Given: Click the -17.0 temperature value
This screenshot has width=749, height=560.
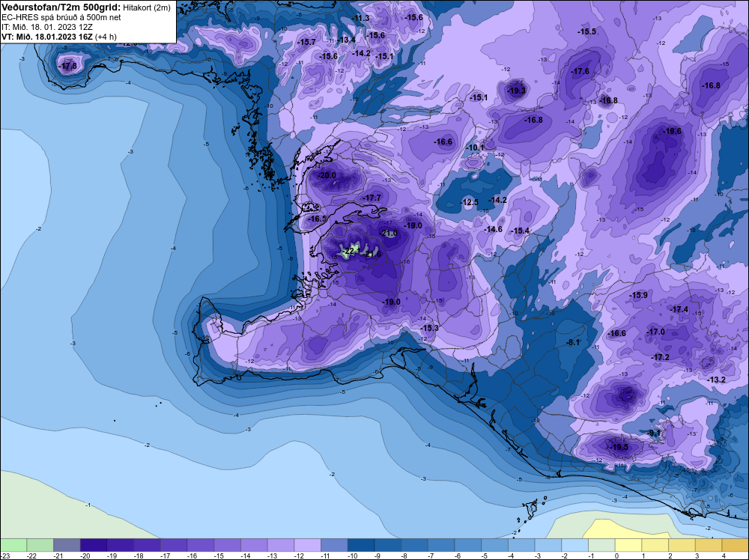Looking at the screenshot, I should coord(655,332).
